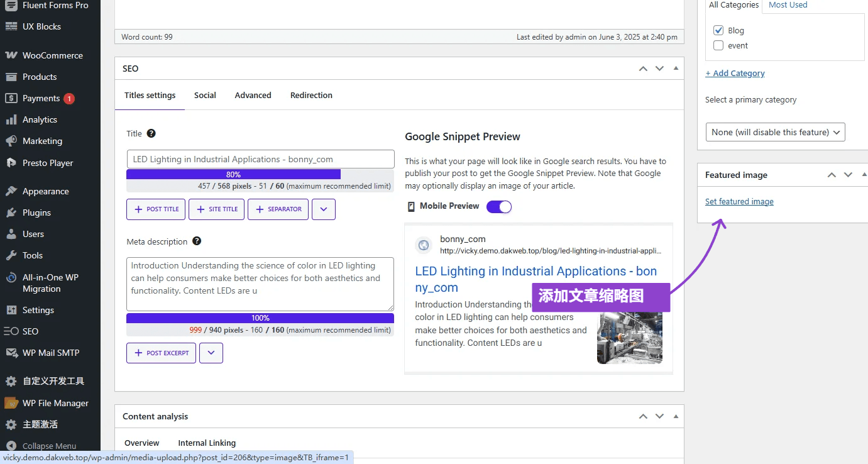Expand the title tag variables dropdown
This screenshot has width=868, height=464.
324,209
